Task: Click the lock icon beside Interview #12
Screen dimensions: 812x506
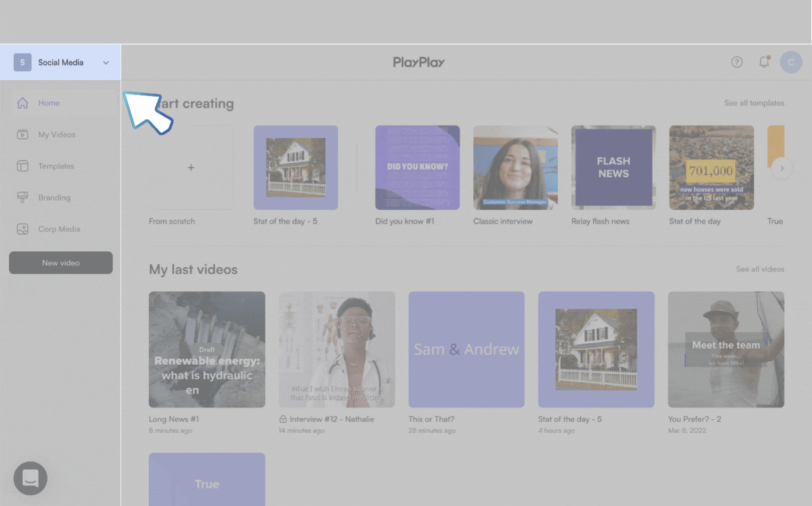Action: pyautogui.click(x=283, y=419)
